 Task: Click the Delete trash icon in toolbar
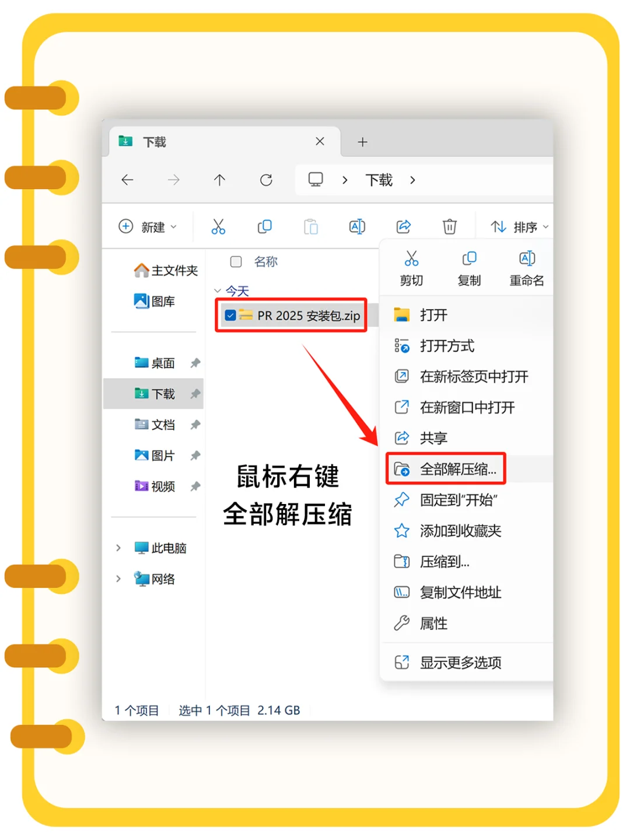[449, 227]
